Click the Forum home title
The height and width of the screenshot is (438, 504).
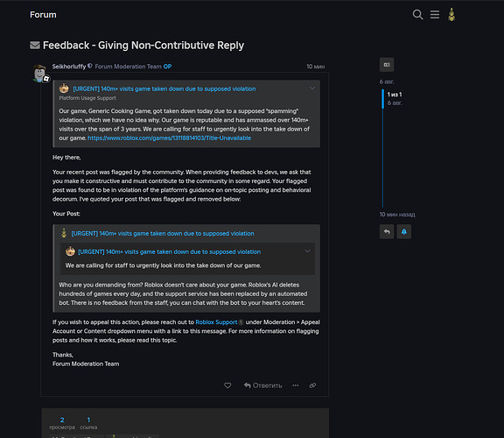[x=43, y=15]
